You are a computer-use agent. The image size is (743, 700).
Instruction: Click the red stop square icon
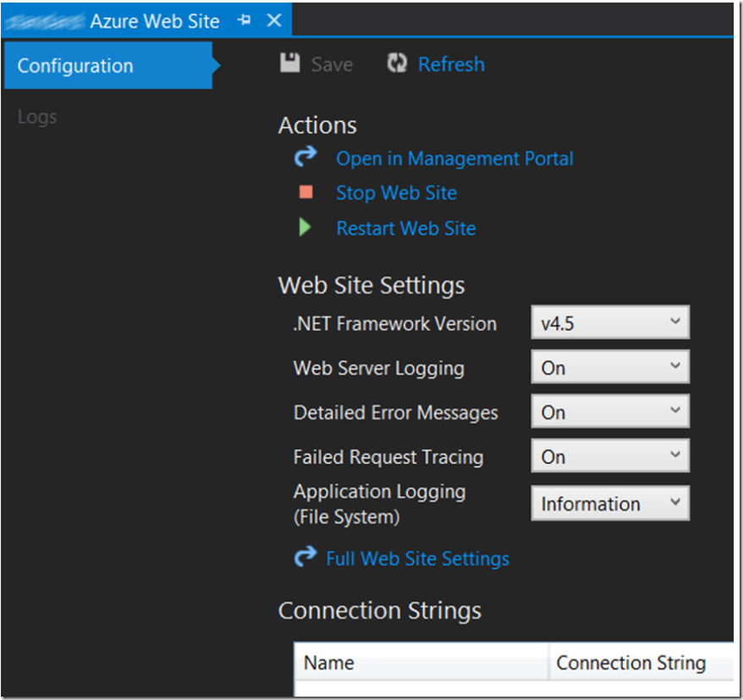pos(306,192)
